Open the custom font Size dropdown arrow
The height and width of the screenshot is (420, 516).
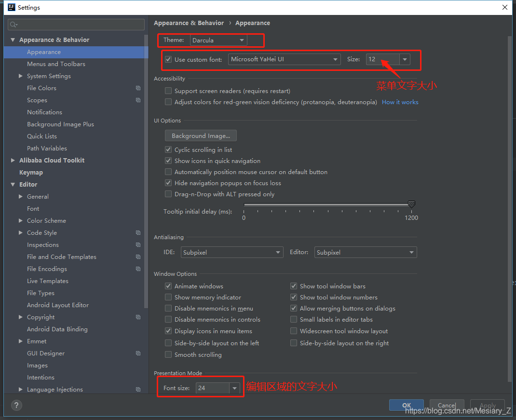point(405,59)
